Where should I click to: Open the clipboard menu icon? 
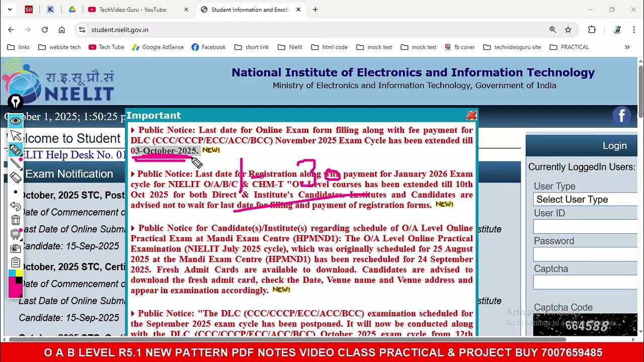pos(16,262)
